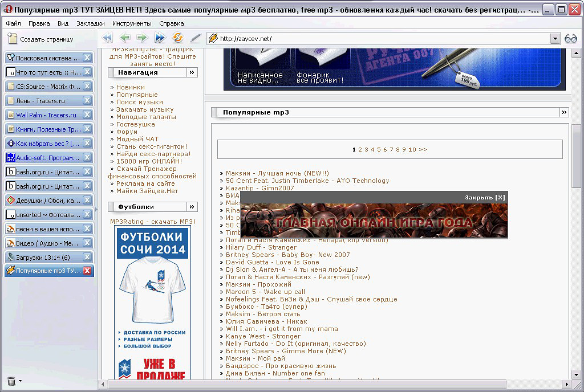584x392 pixels.
Task: Click the rewind navigation icon
Action: tap(107, 38)
